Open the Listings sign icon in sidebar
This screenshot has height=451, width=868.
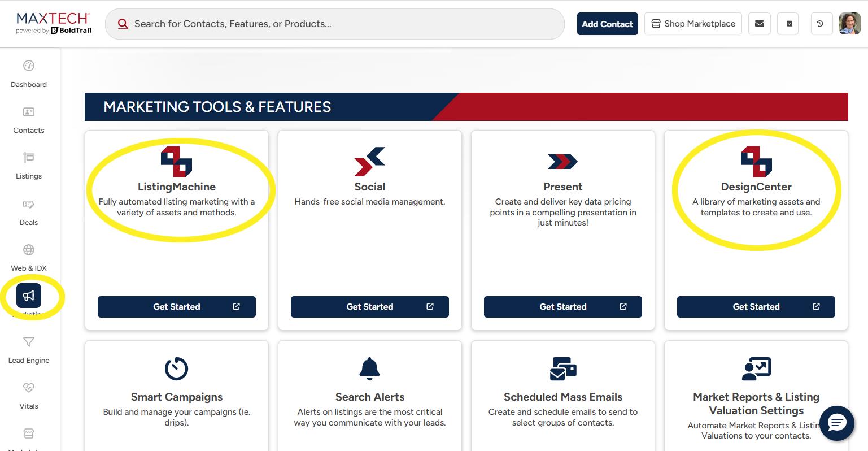[29, 157]
